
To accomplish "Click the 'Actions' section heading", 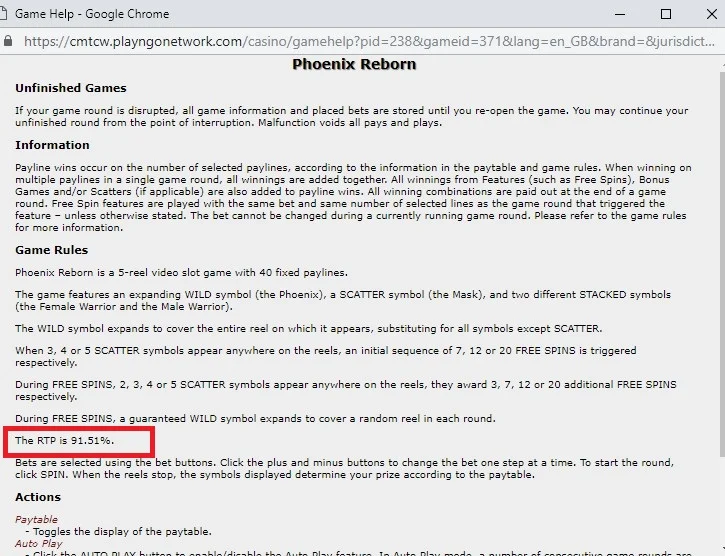I will coord(38,497).
